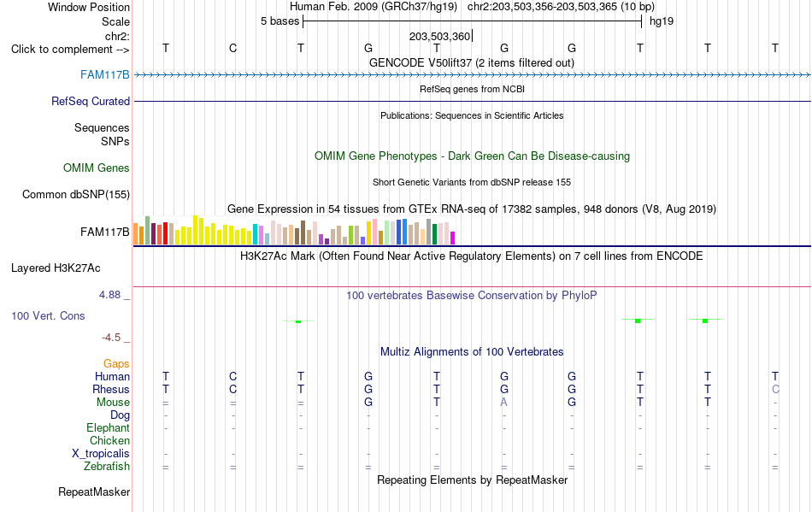Click the SNPs track label
The width and height of the screenshot is (812, 512).
pos(115,141)
